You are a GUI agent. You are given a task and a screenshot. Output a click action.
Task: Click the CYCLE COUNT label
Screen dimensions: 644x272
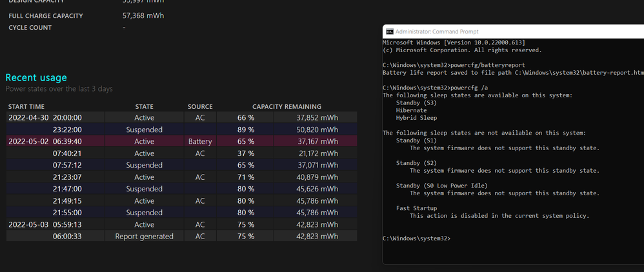click(30, 28)
